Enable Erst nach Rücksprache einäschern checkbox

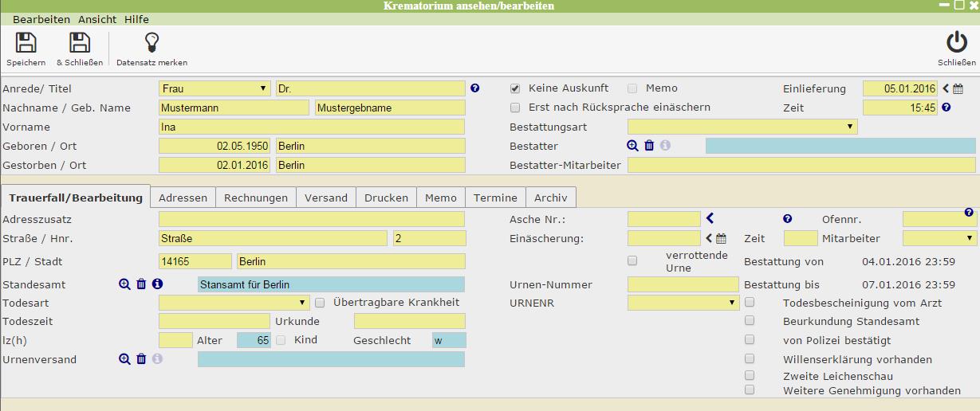coord(515,108)
